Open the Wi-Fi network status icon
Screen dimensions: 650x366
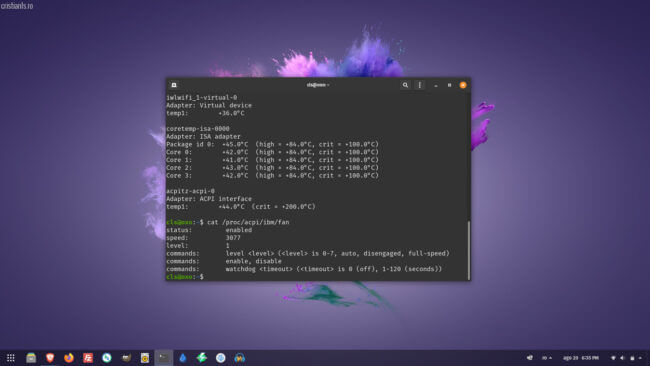(x=613, y=358)
